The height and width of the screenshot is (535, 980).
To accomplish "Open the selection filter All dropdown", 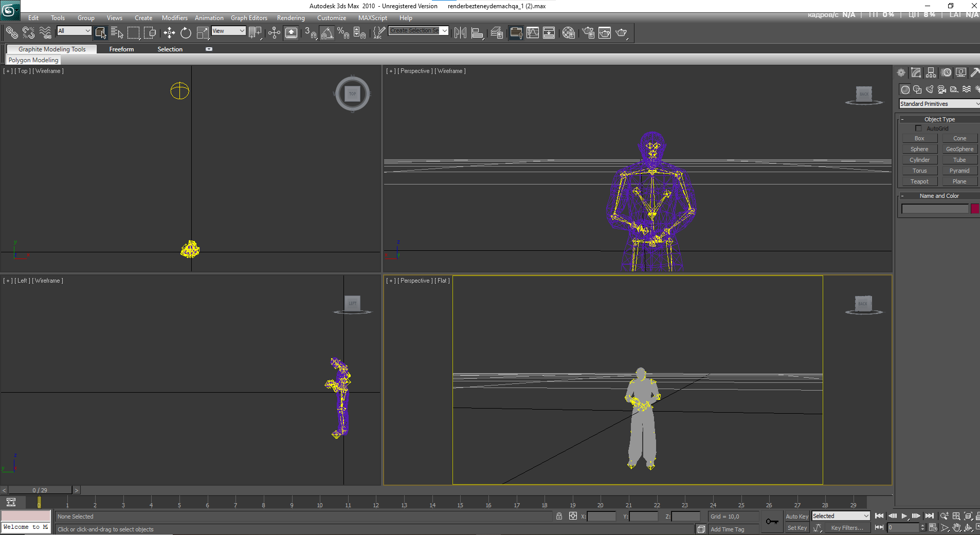I will (74, 31).
